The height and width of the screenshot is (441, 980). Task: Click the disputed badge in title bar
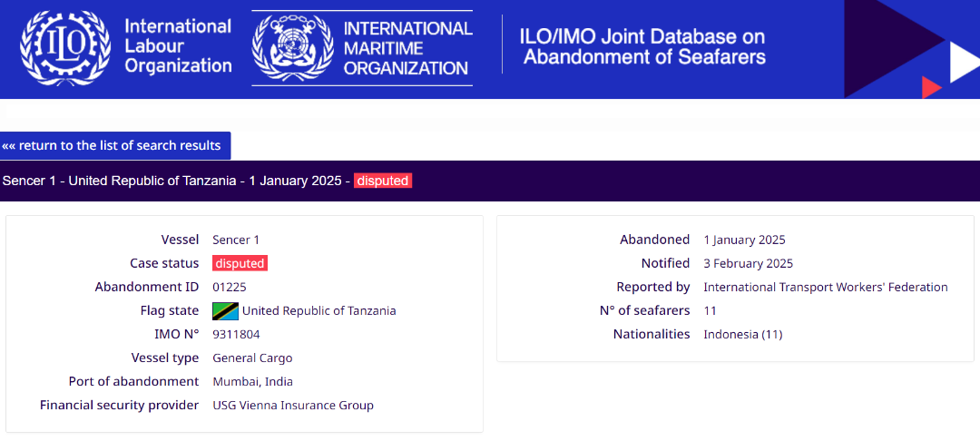coord(383,181)
